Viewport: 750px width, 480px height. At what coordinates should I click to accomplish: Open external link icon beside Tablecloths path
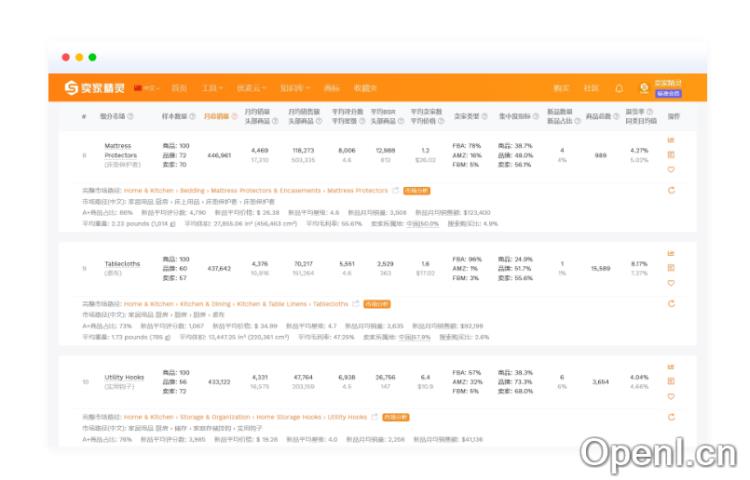pos(355,304)
